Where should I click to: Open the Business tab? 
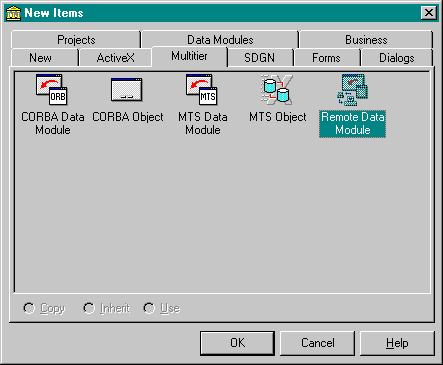pyautogui.click(x=366, y=40)
